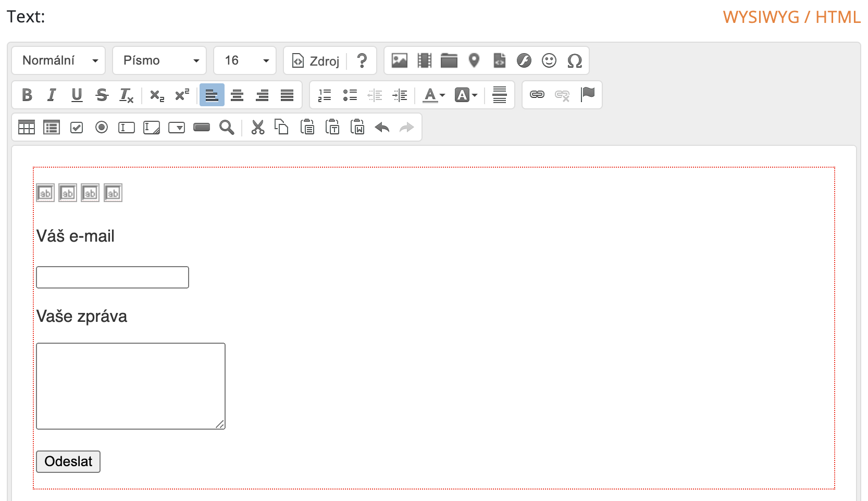Insert an image using the picture icon
Image resolution: width=868 pixels, height=501 pixels.
399,60
